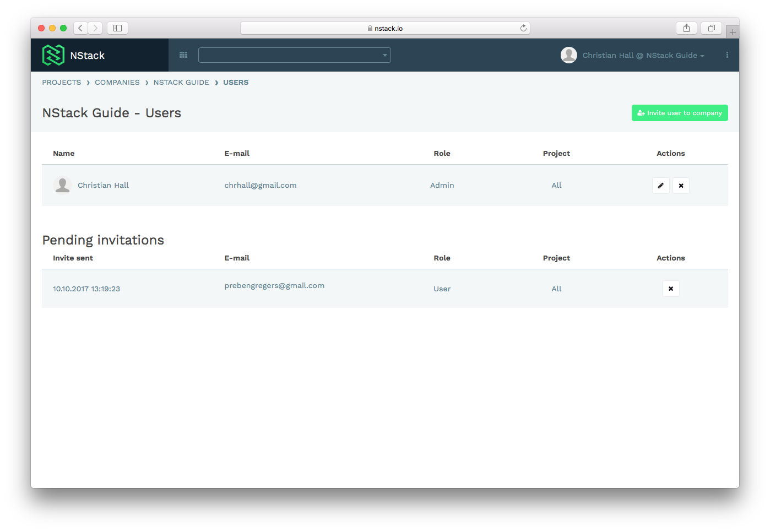Viewport: 770px width, 532px height.
Task: Click the pending email prebengregers@gmail.com
Action: click(274, 286)
